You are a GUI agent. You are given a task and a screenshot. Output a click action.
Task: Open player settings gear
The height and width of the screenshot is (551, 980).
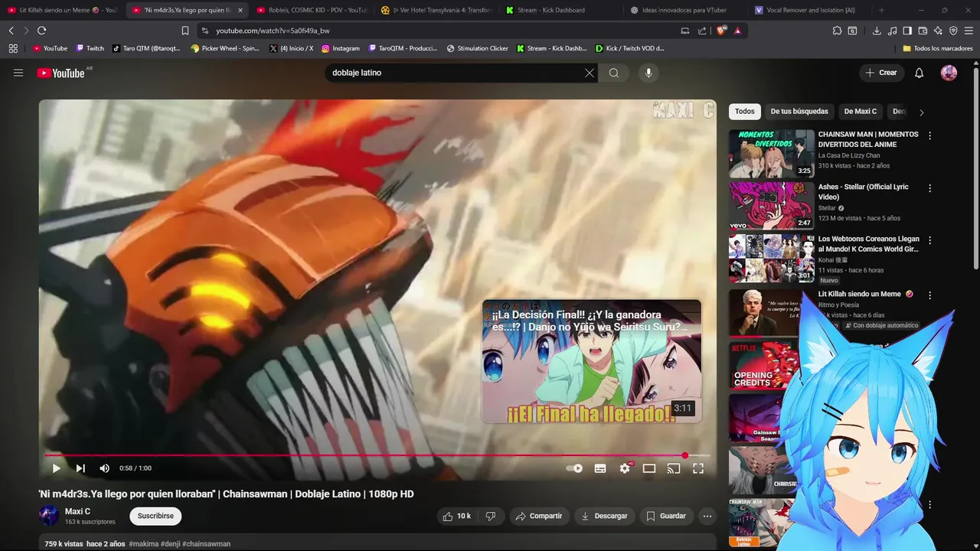[625, 468]
